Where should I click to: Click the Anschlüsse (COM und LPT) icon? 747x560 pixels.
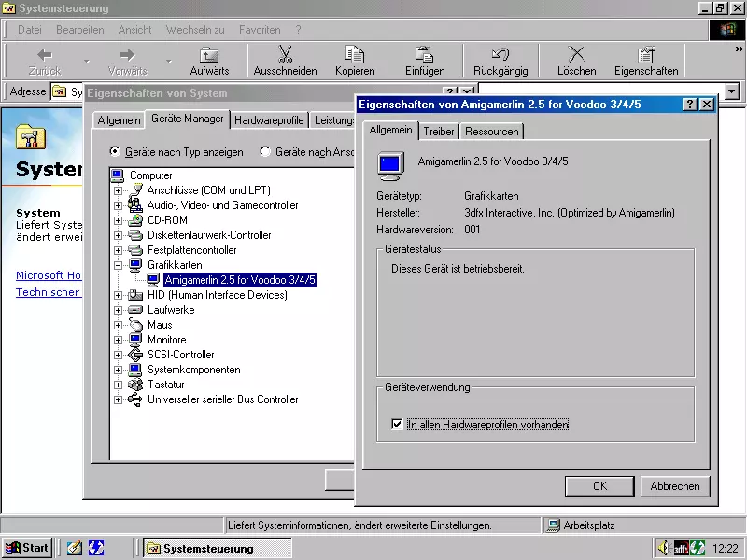click(x=135, y=190)
